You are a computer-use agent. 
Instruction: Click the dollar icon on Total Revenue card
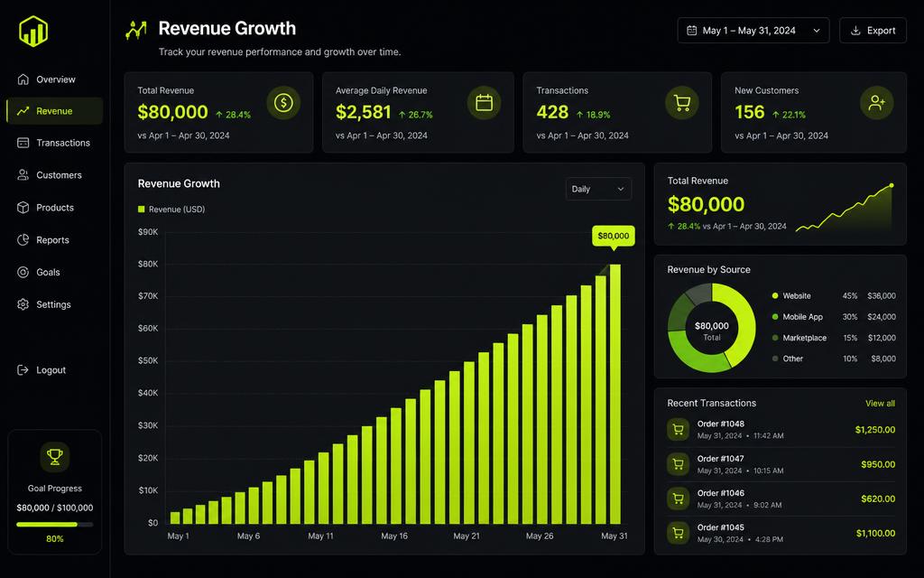click(283, 103)
